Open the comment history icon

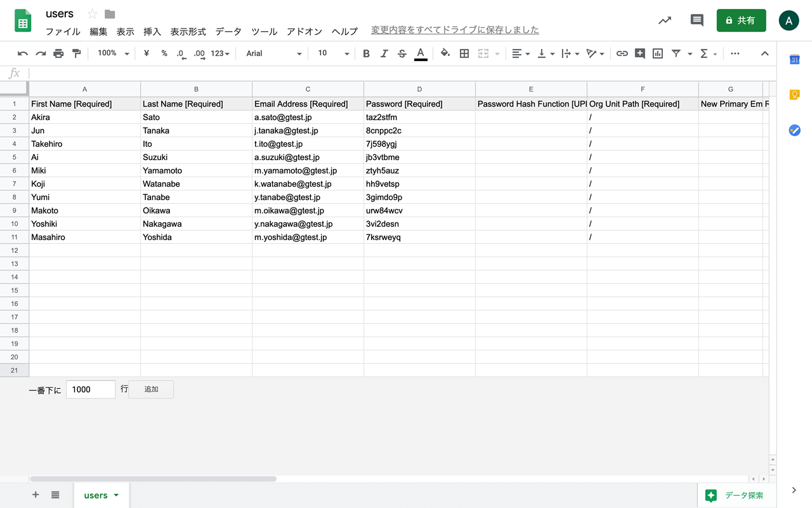(x=697, y=20)
